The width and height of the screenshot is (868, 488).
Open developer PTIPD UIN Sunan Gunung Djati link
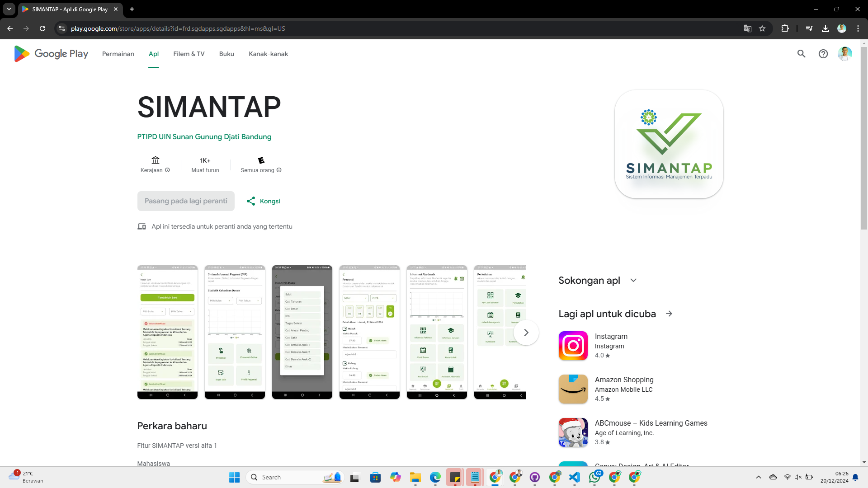pos(204,137)
